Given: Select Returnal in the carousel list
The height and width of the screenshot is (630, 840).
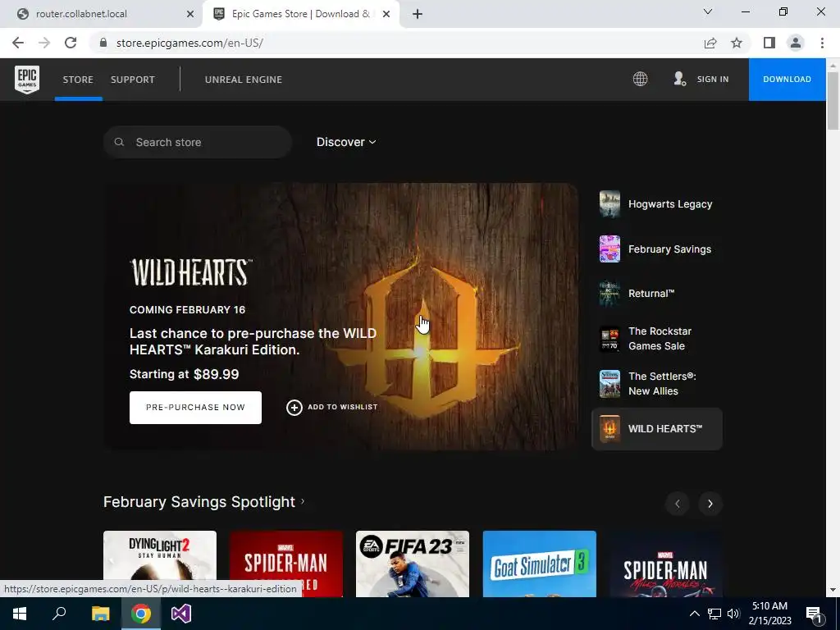Looking at the screenshot, I should (x=657, y=294).
